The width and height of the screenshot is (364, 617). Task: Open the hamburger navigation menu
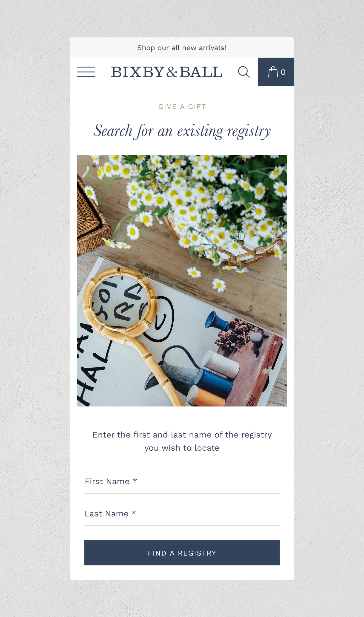pos(86,72)
